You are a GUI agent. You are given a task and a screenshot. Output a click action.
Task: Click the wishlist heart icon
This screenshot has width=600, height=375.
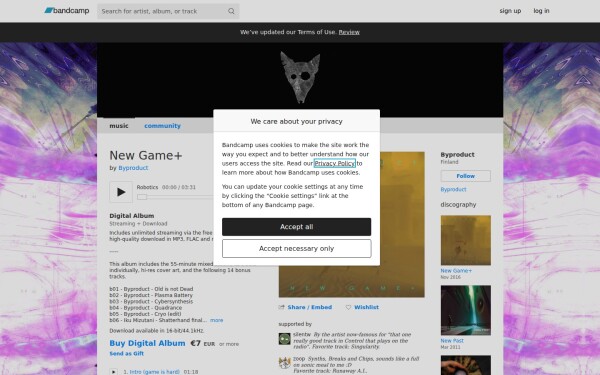pos(348,307)
